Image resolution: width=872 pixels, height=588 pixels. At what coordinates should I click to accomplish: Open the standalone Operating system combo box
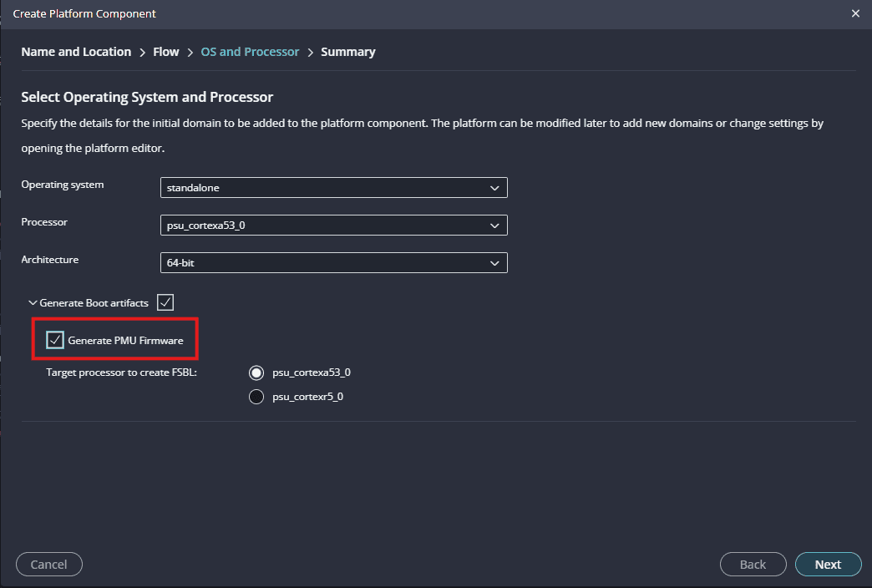point(326,188)
